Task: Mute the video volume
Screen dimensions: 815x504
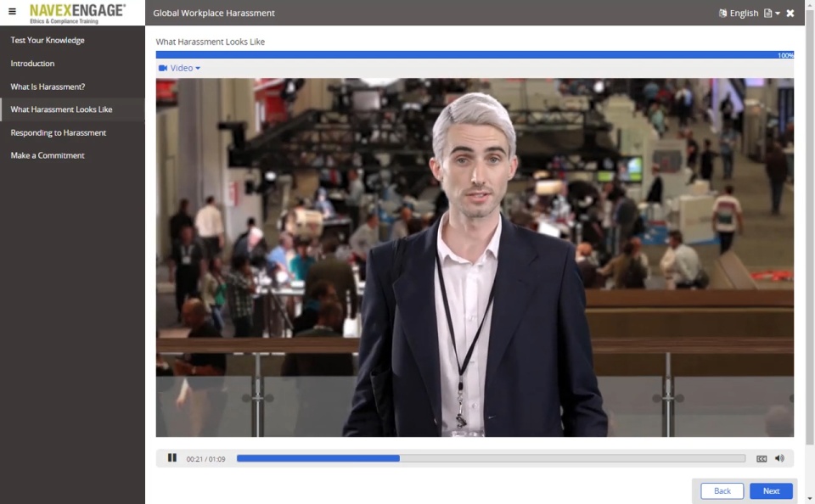Action: point(779,458)
